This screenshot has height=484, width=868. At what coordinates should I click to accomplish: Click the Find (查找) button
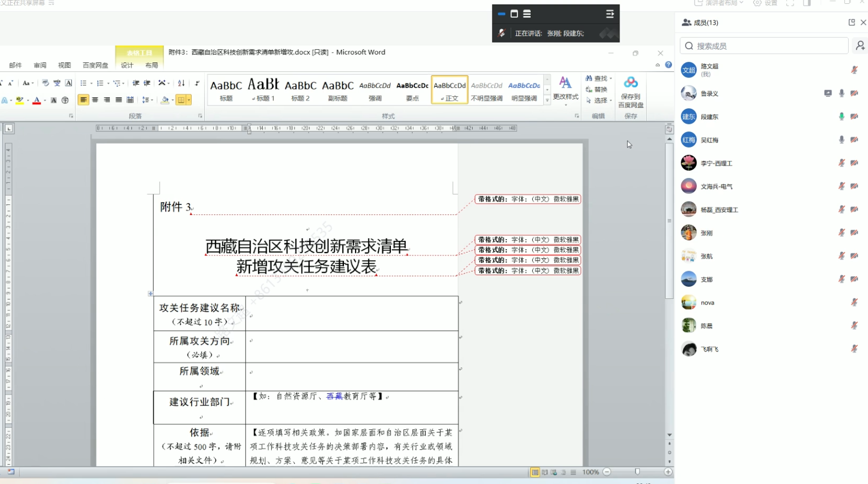point(599,78)
